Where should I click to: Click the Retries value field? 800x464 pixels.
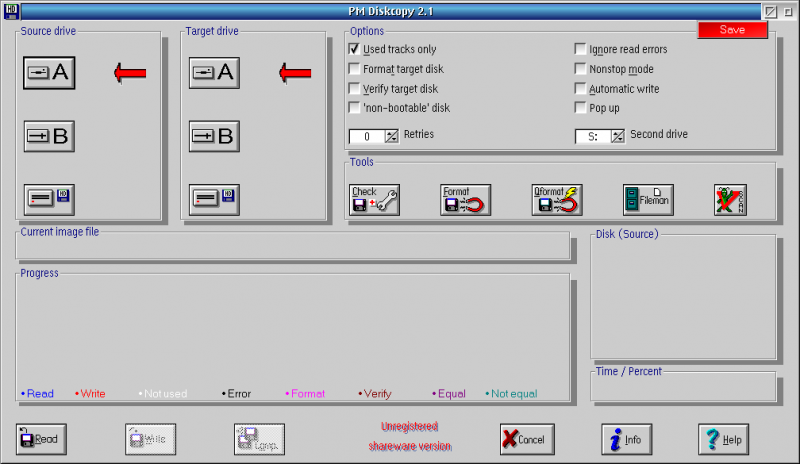[x=367, y=136]
